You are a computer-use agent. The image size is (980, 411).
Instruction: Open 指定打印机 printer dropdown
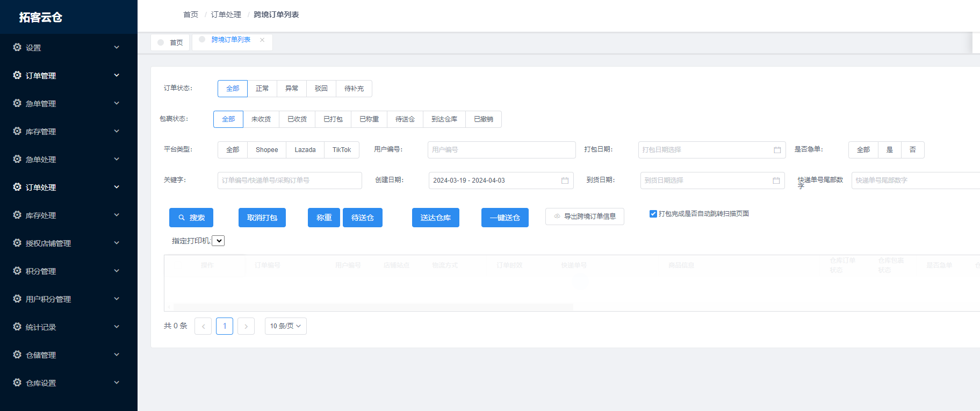218,241
